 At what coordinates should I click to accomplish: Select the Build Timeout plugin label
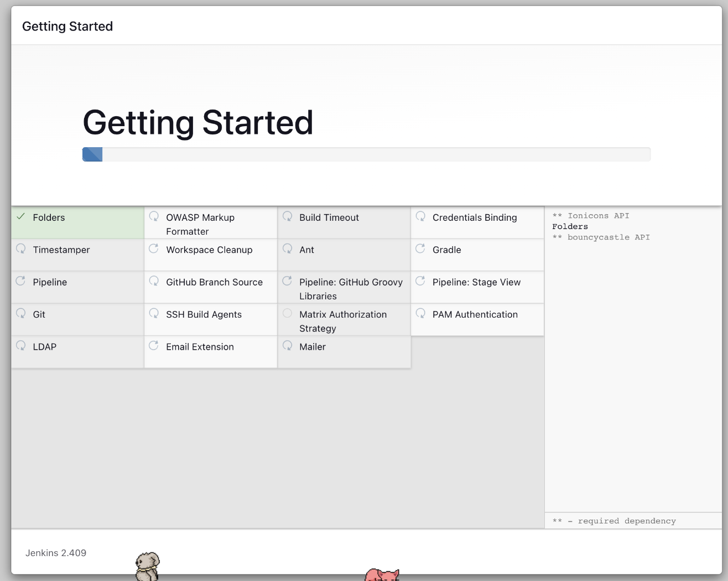click(329, 217)
